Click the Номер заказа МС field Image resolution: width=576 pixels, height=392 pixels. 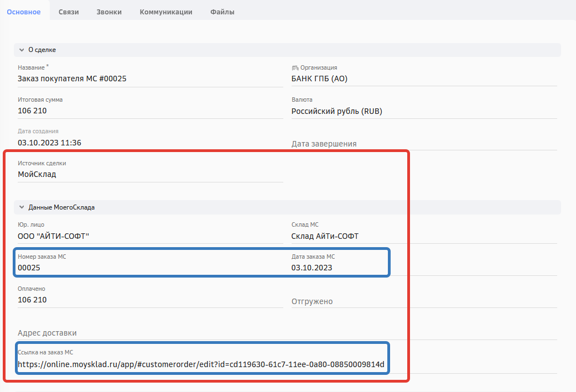point(149,268)
